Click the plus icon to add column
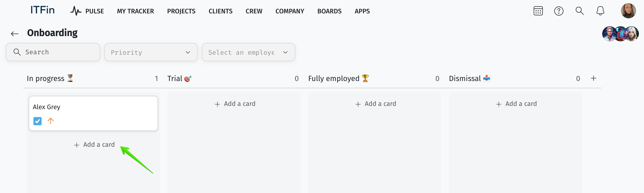 tap(593, 78)
